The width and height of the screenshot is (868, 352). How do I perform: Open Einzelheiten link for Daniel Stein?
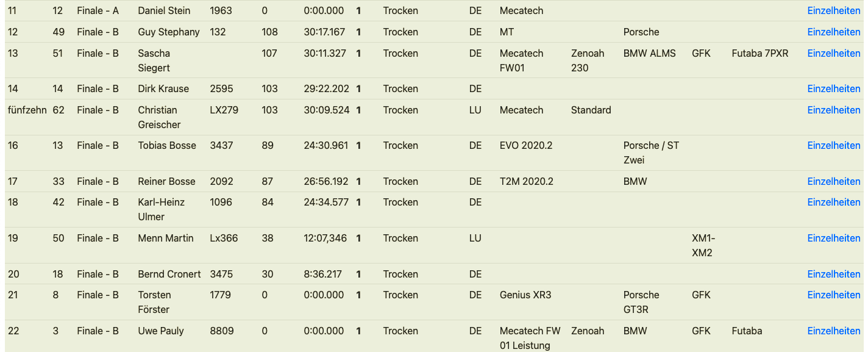tap(833, 10)
